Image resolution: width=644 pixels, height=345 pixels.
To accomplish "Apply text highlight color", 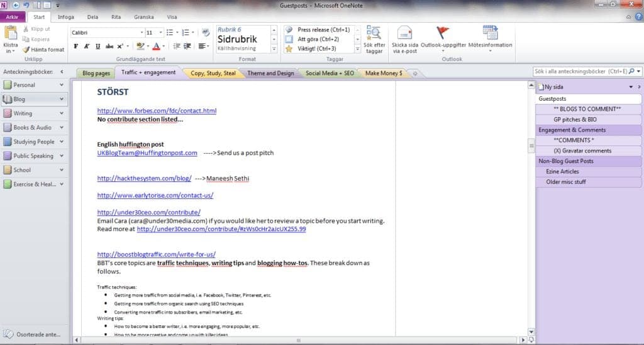I will tap(140, 46).
